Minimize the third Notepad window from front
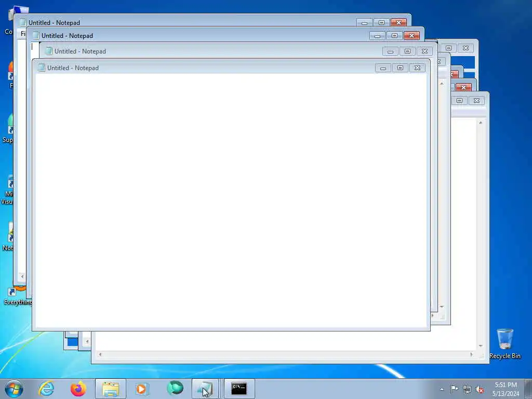 tap(377, 36)
